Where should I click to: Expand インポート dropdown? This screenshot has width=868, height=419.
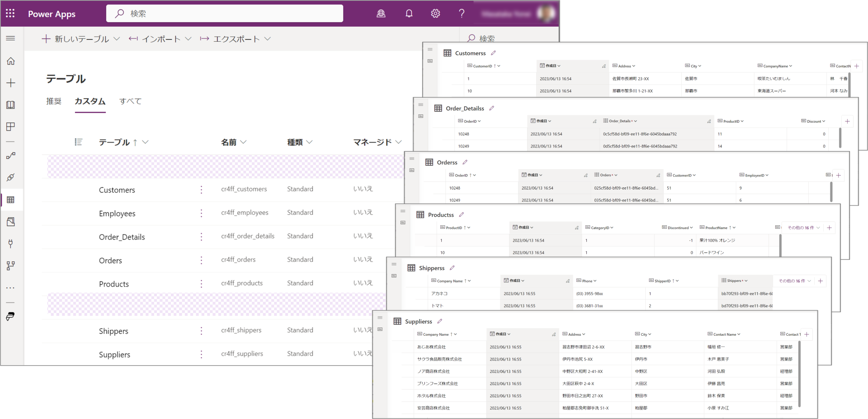[x=188, y=39]
